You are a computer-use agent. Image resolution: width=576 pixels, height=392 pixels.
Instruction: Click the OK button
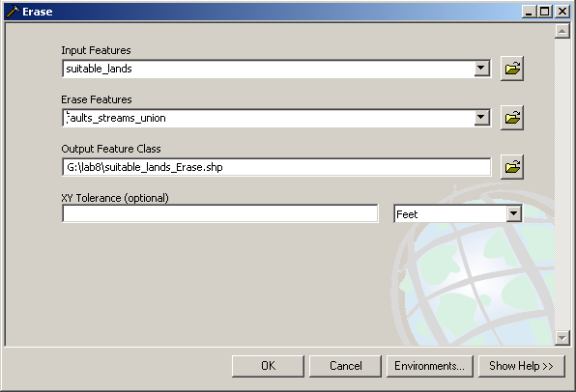pos(268,366)
